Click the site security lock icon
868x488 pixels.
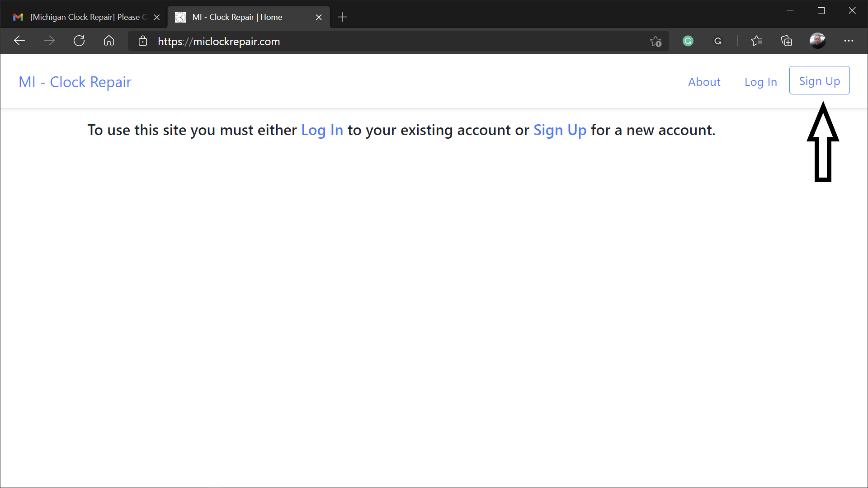142,41
